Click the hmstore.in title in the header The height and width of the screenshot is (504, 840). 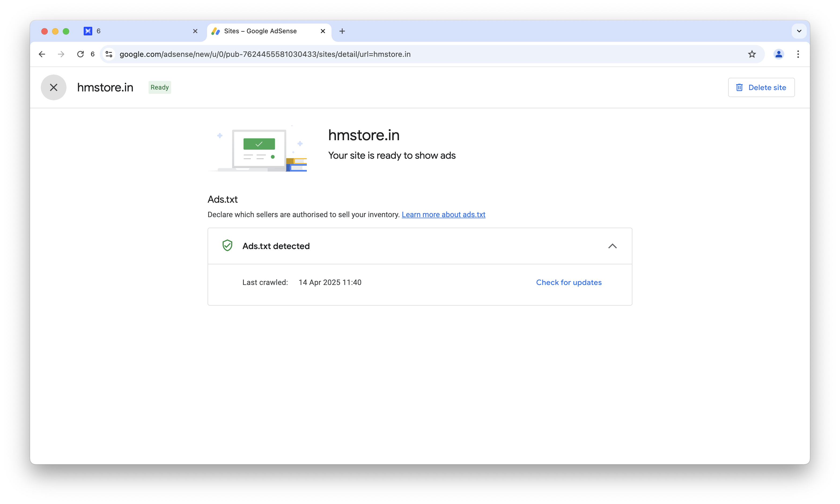coord(105,88)
